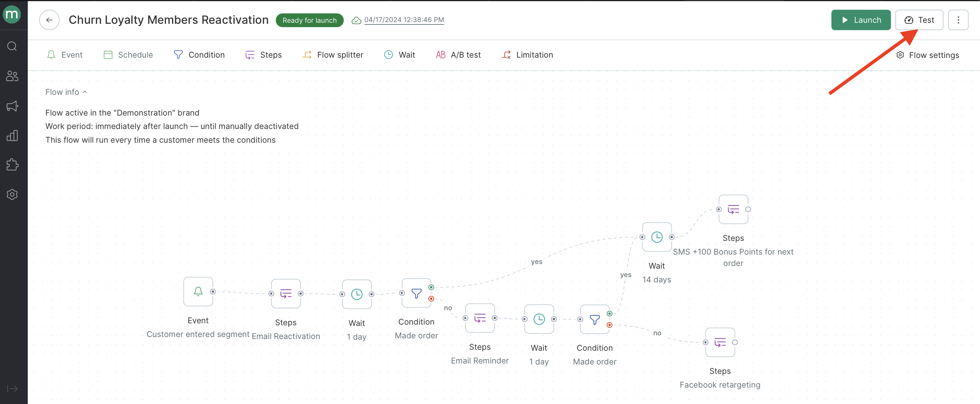Select the 14 days Wait node
This screenshot has width=980, height=404.
[657, 237]
